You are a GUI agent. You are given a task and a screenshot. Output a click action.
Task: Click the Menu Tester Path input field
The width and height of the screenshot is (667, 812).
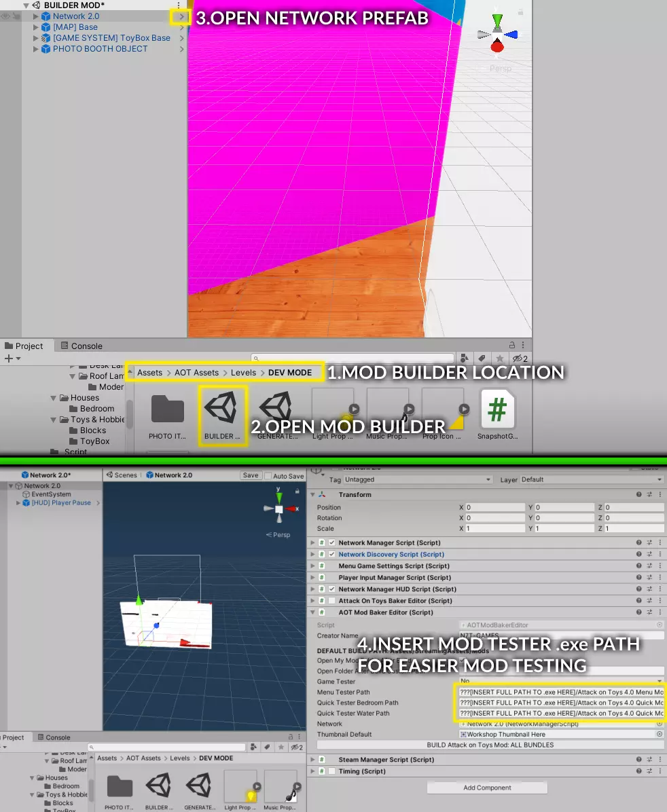[x=561, y=693]
